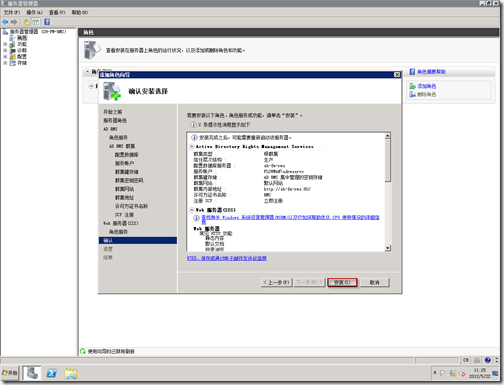The image size is (504, 385).
Task: Click the Up one level folder icon
Action: click(26, 22)
